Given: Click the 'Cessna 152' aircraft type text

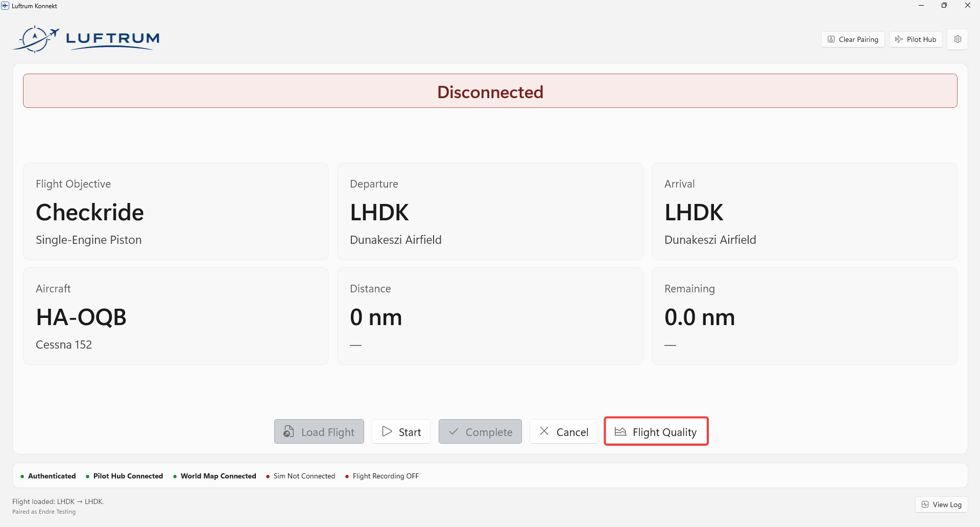Looking at the screenshot, I should pyautogui.click(x=64, y=345).
